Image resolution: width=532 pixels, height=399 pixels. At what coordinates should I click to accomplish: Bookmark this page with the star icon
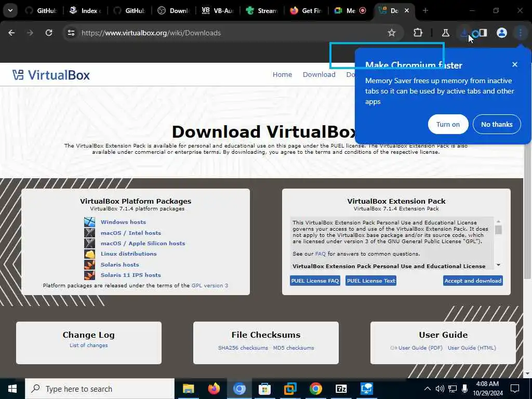pos(392,33)
